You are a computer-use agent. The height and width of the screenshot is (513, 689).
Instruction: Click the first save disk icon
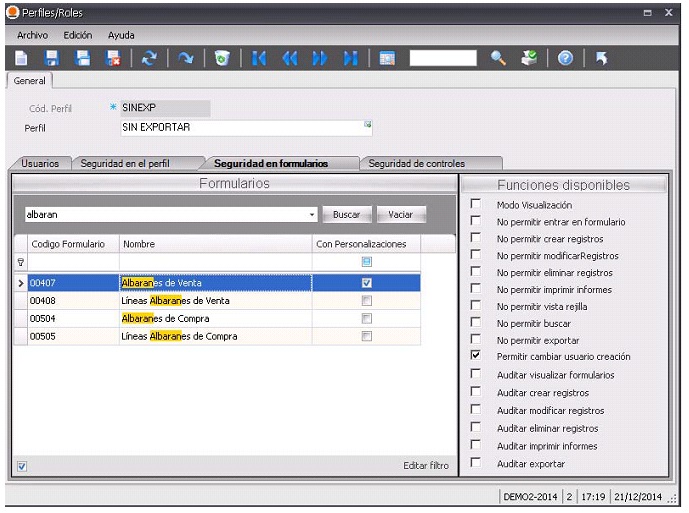point(52,59)
